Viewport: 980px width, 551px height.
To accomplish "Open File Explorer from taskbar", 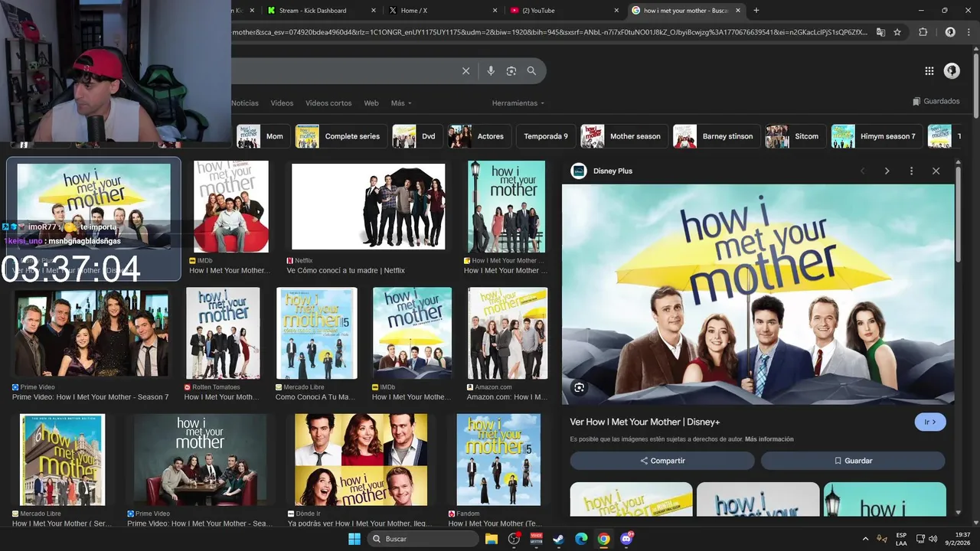I will tap(492, 539).
